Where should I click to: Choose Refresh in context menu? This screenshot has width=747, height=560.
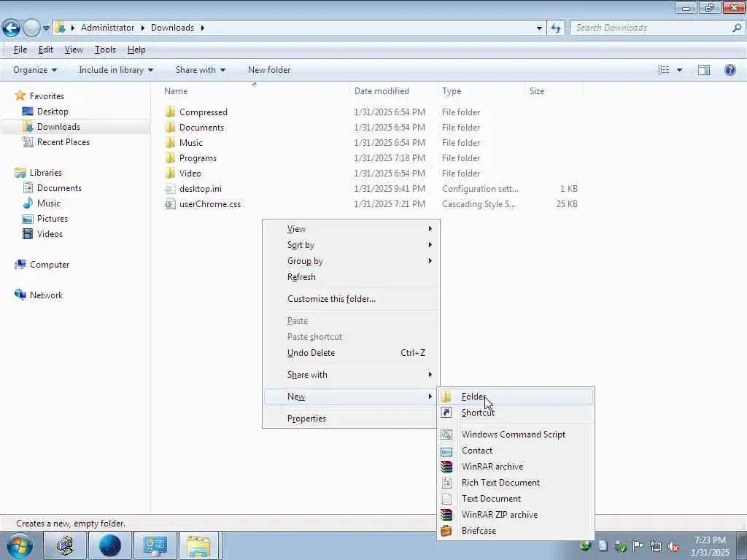point(351,277)
